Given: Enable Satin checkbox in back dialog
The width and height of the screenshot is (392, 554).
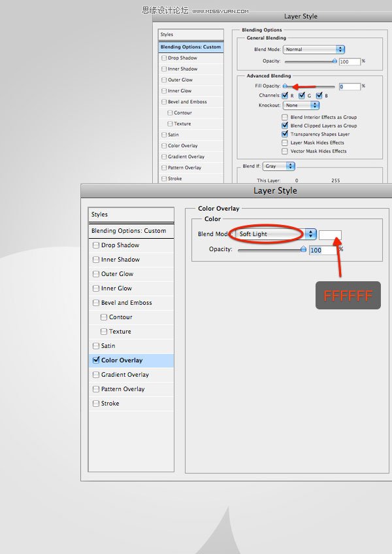Looking at the screenshot, I should (164, 135).
